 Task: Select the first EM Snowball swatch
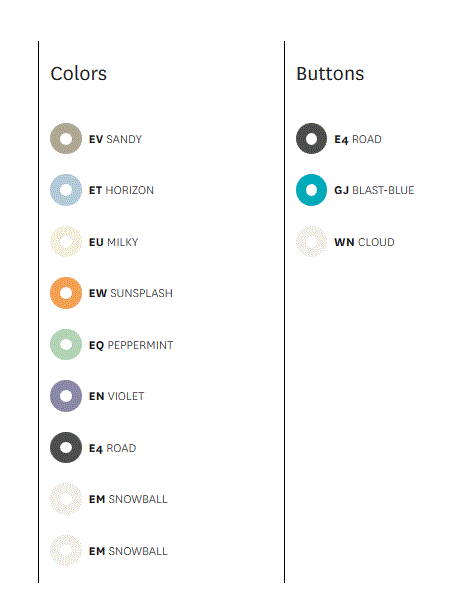click(66, 499)
